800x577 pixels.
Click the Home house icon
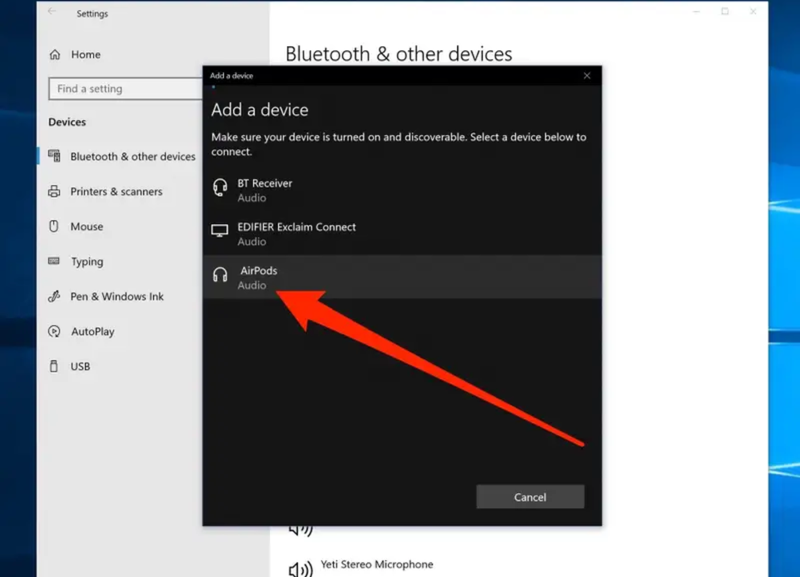tap(55, 55)
